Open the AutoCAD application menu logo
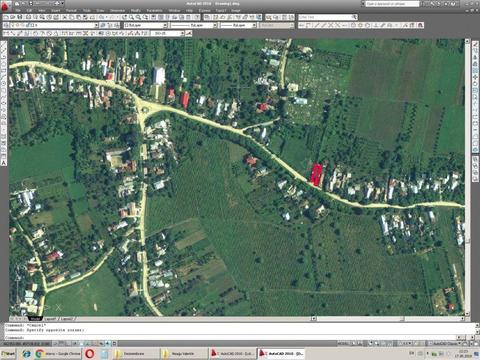480x360 pixels. pos(6,6)
